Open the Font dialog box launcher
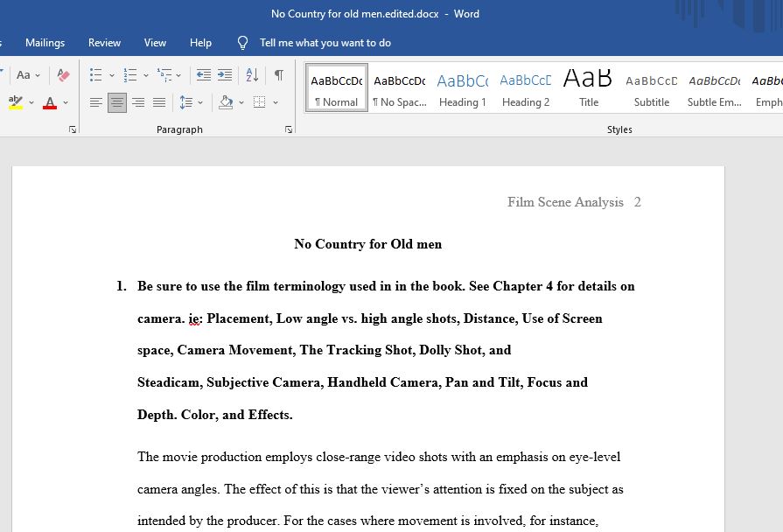Screen dimensions: 783x532 73,129
